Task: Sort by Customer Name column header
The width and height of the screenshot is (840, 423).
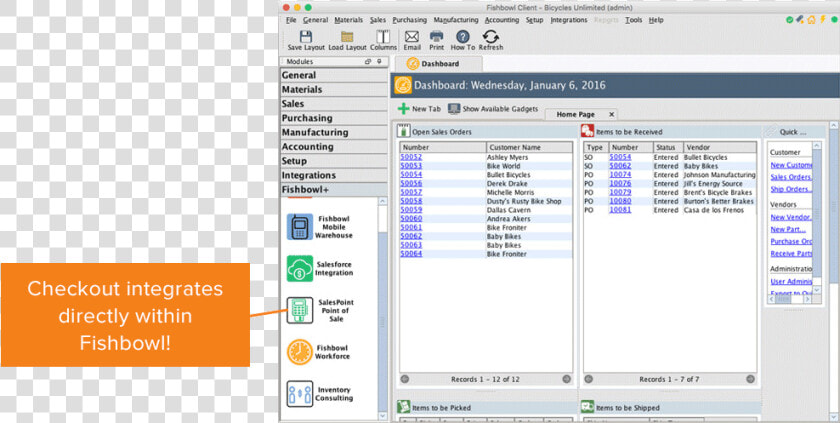Action: click(529, 147)
